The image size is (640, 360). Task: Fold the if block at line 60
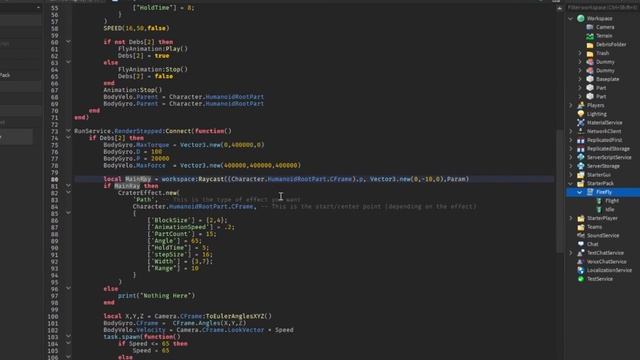pyautogui.click(x=68, y=42)
